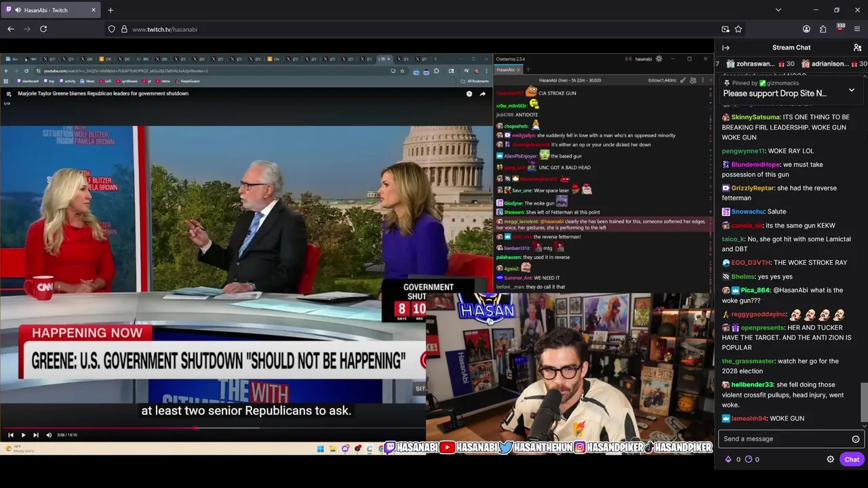Click the purple Chat send button
Screen dimensions: 868x488
tap(852, 460)
